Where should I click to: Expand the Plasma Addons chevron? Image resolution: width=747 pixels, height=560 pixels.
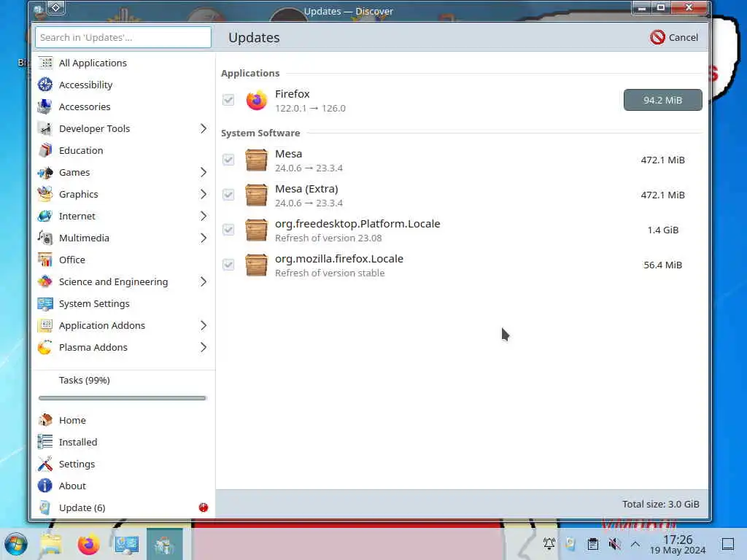coord(204,348)
